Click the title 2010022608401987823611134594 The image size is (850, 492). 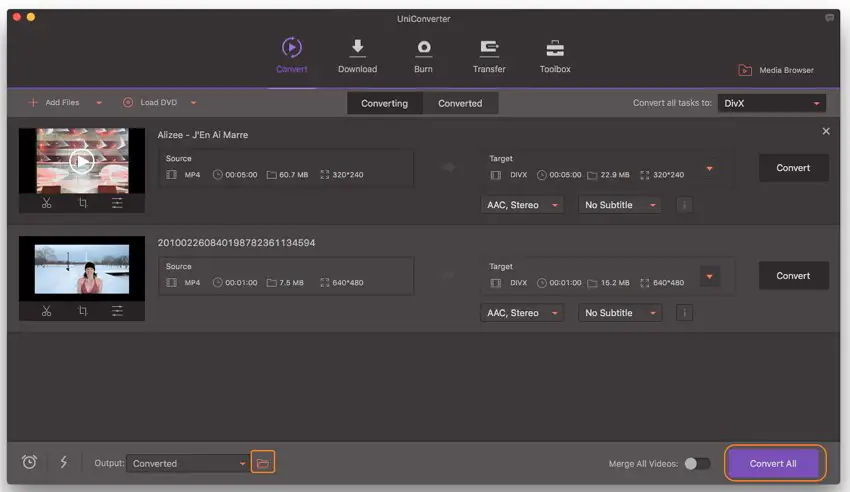click(x=236, y=243)
